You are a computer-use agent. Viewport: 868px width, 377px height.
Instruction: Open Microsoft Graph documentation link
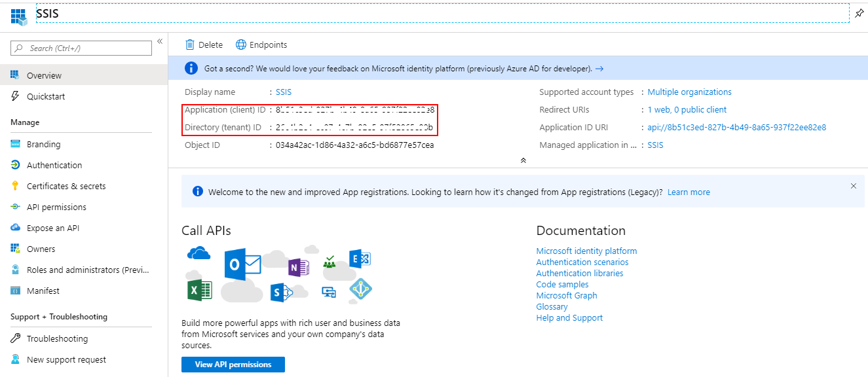(x=567, y=296)
